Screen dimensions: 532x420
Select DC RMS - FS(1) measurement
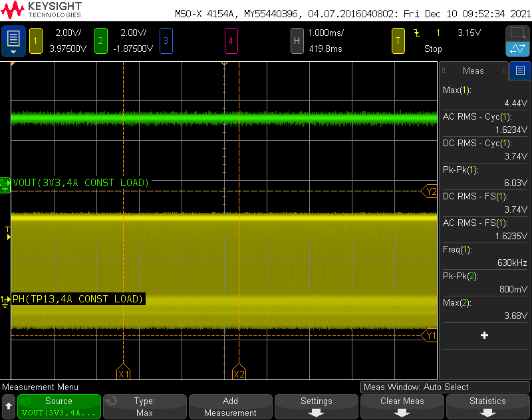[x=485, y=203]
